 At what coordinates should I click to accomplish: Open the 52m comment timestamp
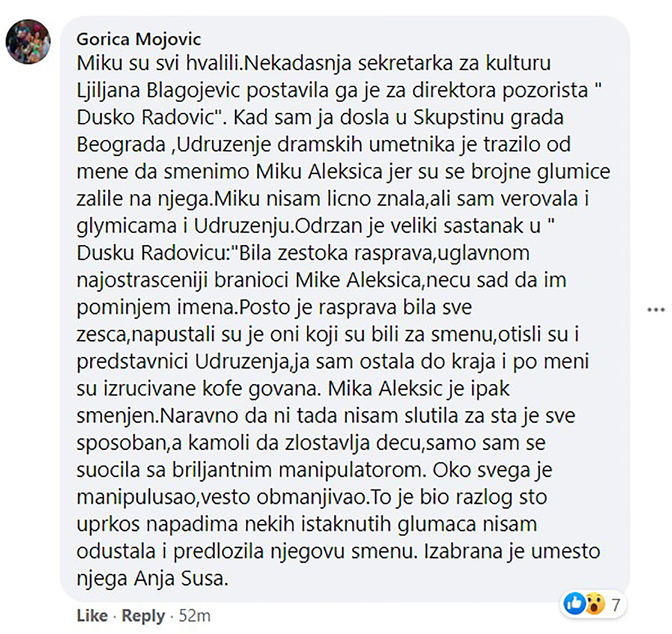click(x=194, y=616)
